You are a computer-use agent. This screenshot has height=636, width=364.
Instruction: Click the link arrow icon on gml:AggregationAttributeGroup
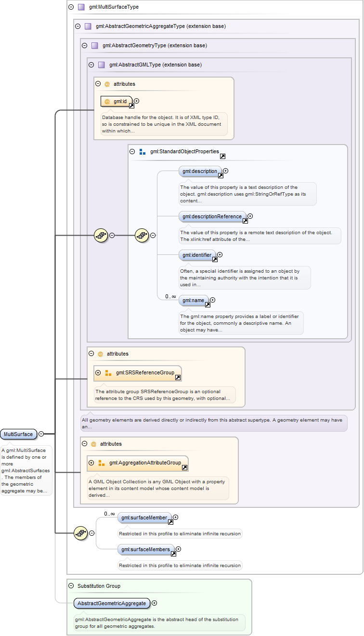[184, 468]
